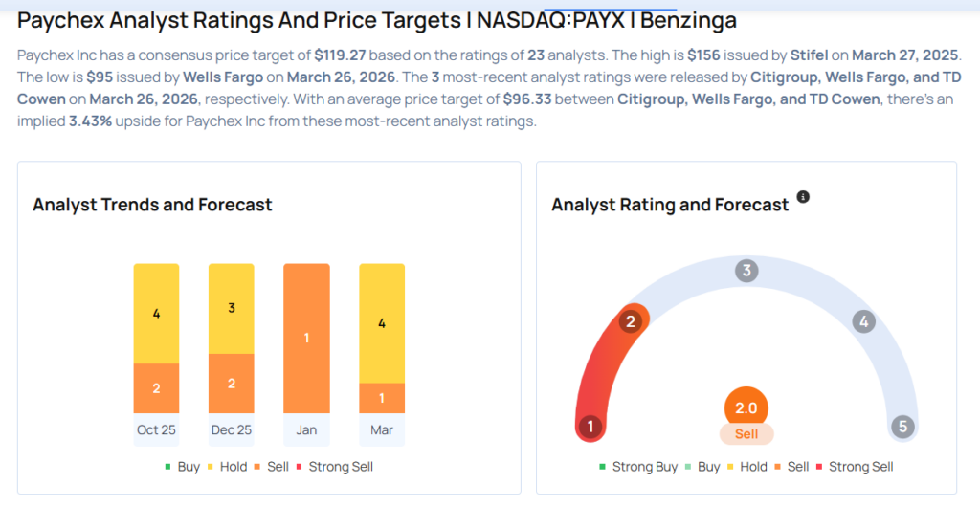Click gauge marker number 5
This screenshot has height=506, width=980.
tap(902, 426)
